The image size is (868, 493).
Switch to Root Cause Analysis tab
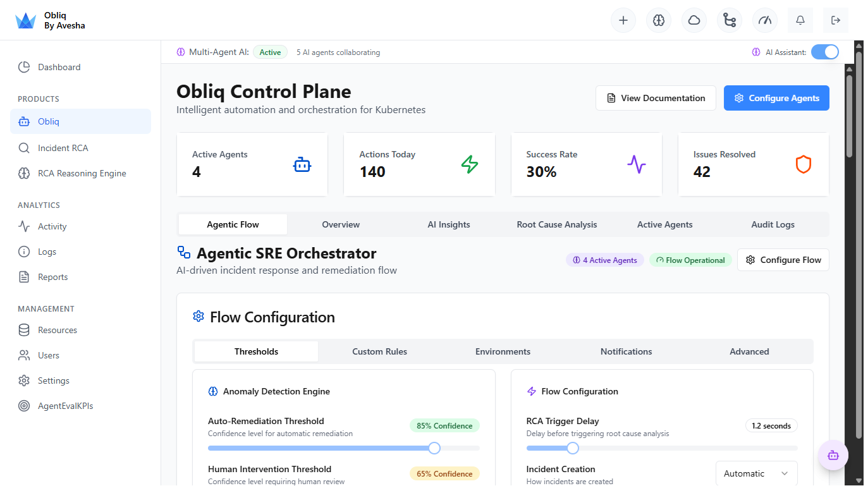pyautogui.click(x=557, y=224)
